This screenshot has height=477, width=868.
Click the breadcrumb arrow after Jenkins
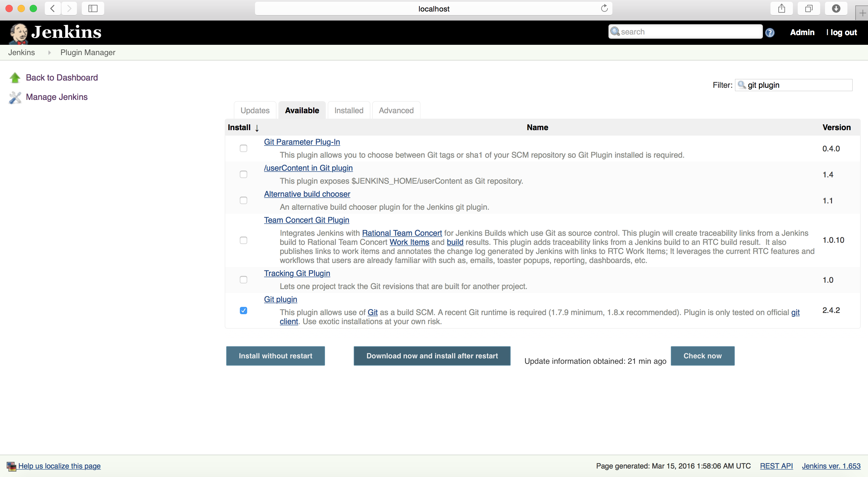49,53
